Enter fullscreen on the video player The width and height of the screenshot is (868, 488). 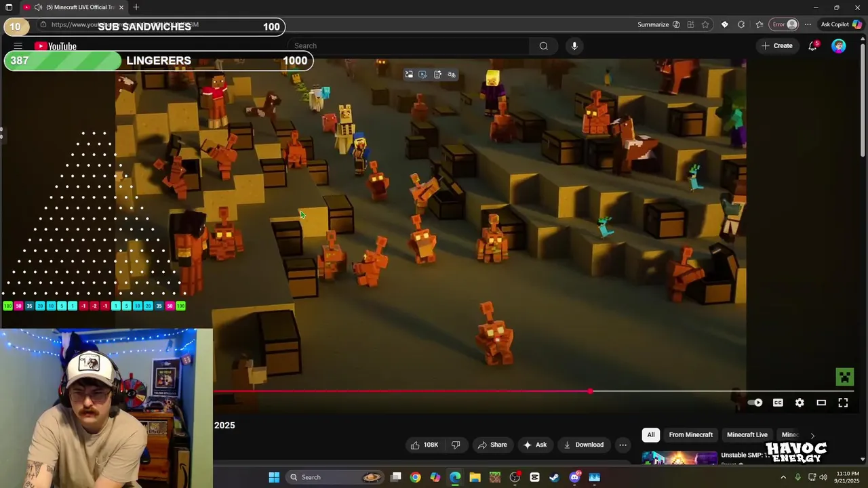click(843, 403)
